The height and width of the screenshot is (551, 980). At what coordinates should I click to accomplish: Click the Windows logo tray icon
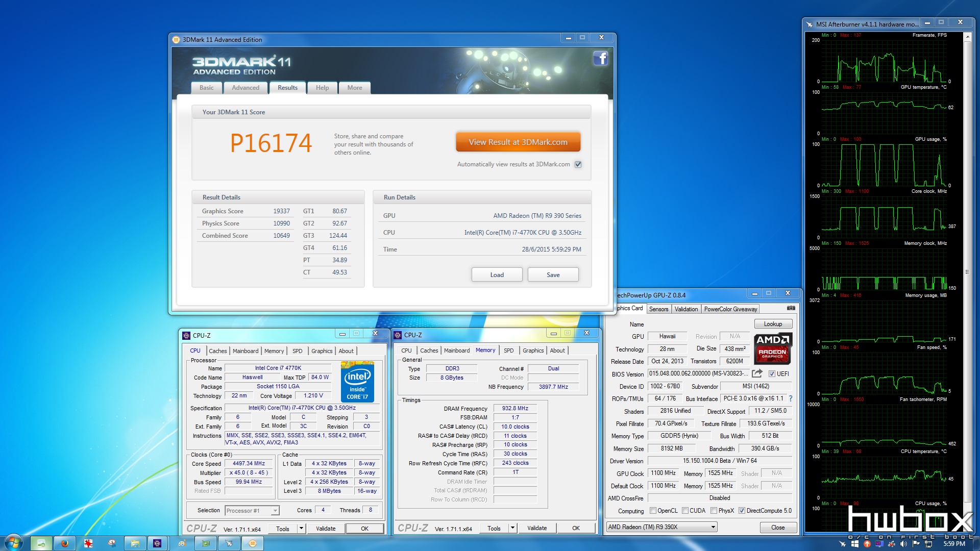point(855,544)
